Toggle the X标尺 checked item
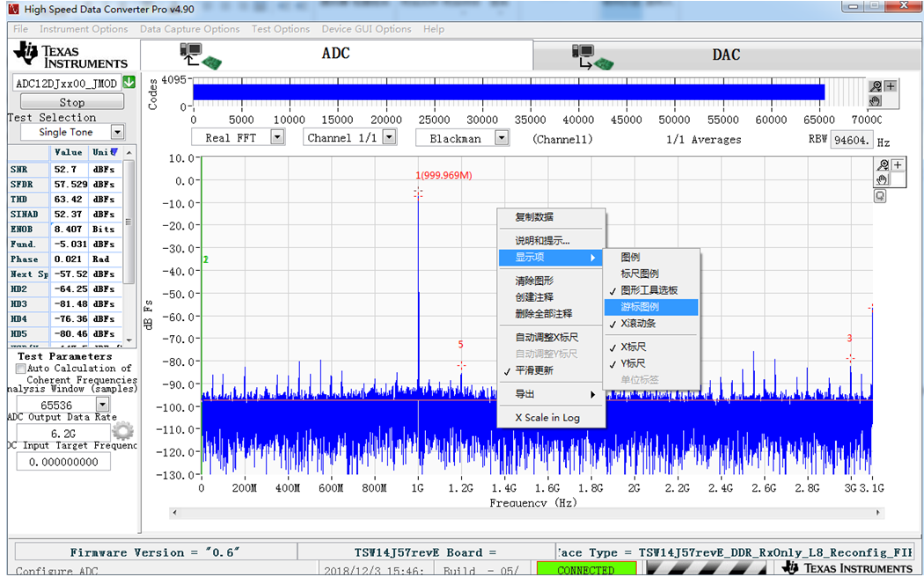This screenshot has width=924, height=577. [651, 347]
